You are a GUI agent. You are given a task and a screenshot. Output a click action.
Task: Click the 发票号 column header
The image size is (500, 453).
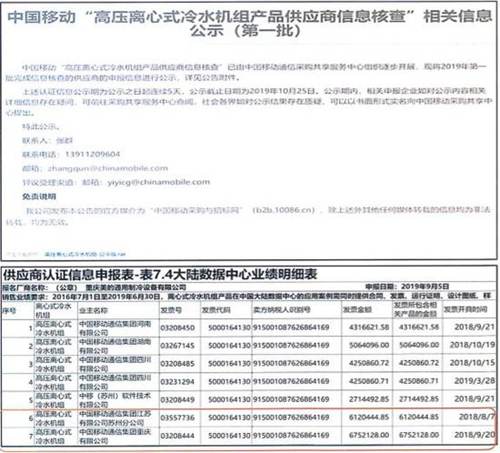point(171,310)
